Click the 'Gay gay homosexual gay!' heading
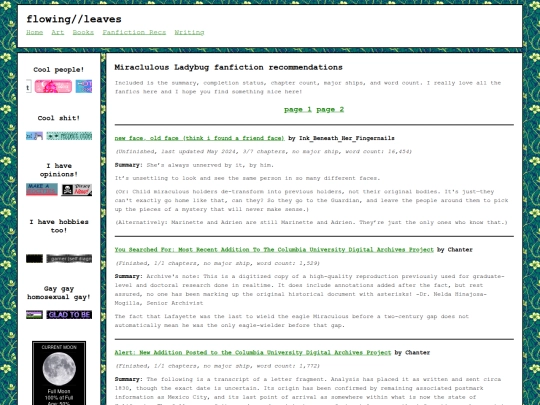The height and width of the screenshot is (405, 540). tap(59, 293)
